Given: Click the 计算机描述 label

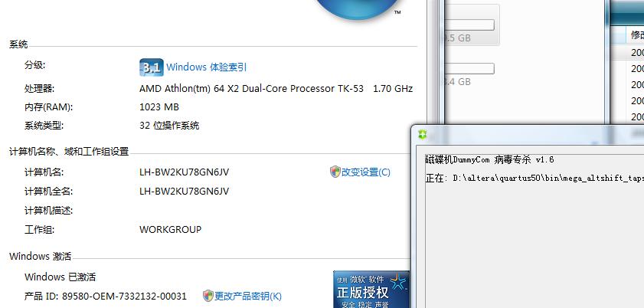Looking at the screenshot, I should [x=48, y=211].
